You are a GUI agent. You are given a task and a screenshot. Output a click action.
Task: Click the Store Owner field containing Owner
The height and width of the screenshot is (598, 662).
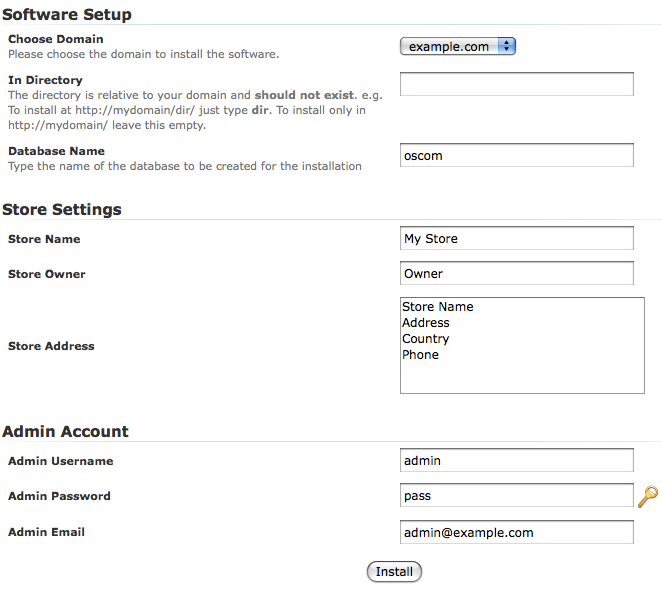tap(517, 273)
